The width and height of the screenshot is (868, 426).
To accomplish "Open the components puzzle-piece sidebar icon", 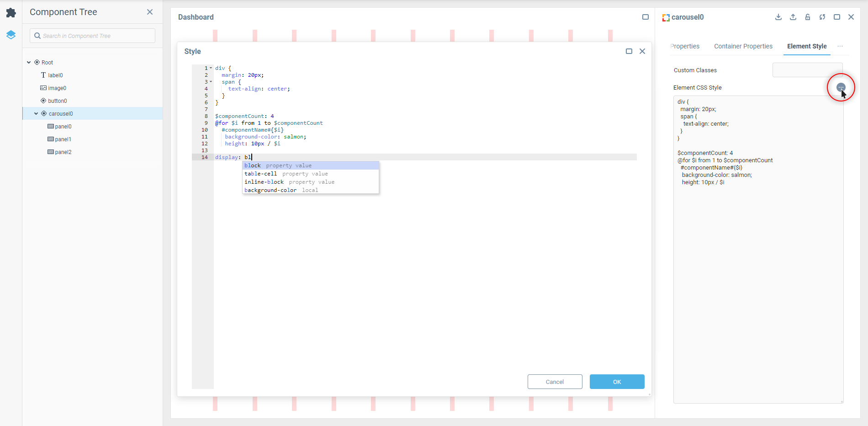I will click(11, 13).
